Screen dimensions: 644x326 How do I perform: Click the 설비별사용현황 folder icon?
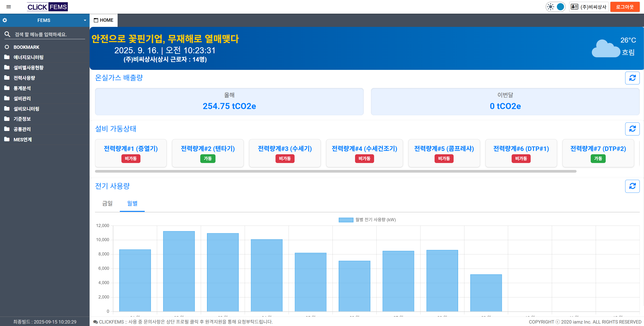(x=7, y=67)
